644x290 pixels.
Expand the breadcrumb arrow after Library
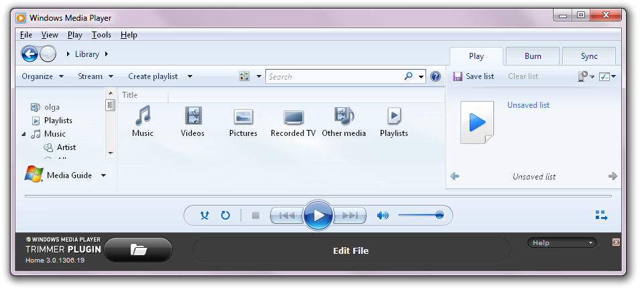[x=107, y=54]
